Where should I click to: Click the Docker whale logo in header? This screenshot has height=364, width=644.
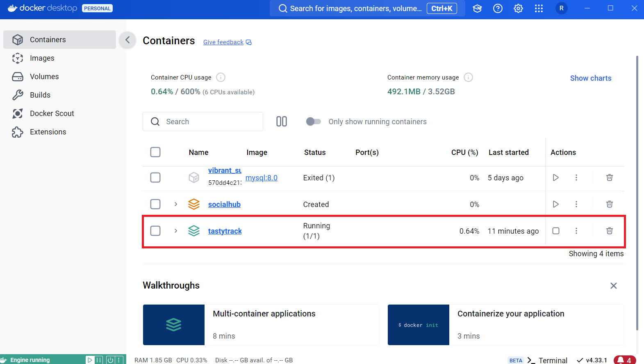point(12,8)
